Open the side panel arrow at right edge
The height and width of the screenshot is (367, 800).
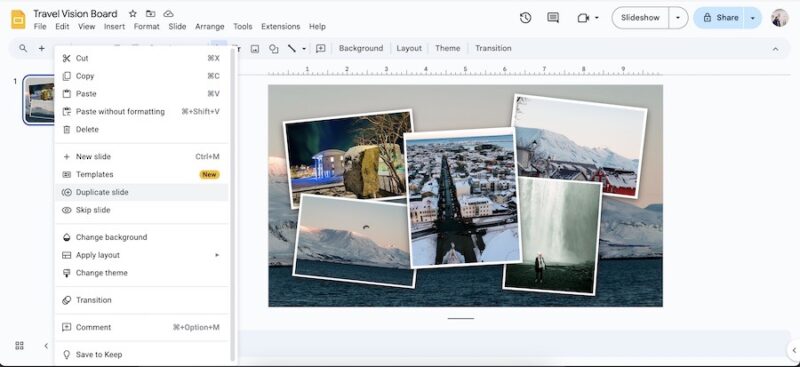tap(794, 350)
